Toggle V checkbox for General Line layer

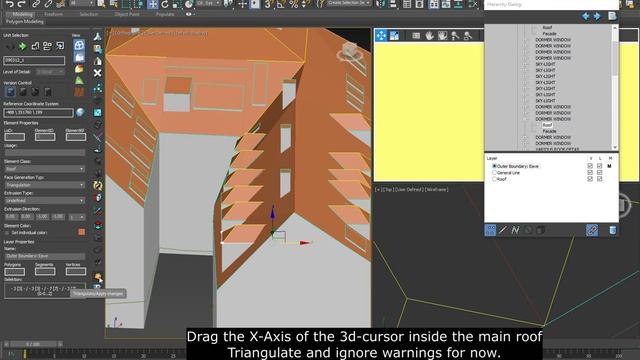click(x=590, y=173)
